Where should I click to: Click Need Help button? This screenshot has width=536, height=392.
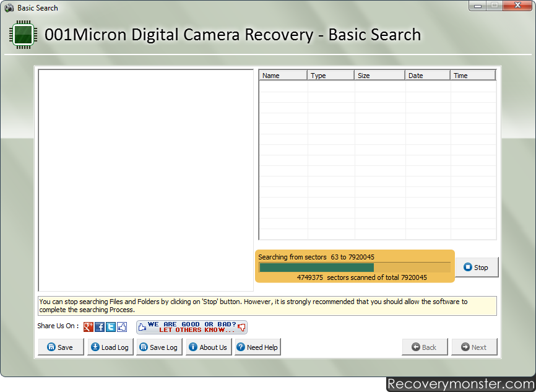tap(257, 347)
